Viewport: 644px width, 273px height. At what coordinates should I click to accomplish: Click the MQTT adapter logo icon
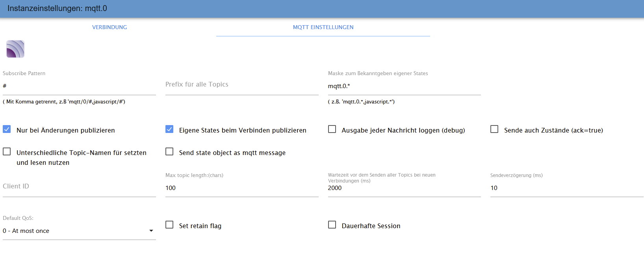click(x=15, y=49)
